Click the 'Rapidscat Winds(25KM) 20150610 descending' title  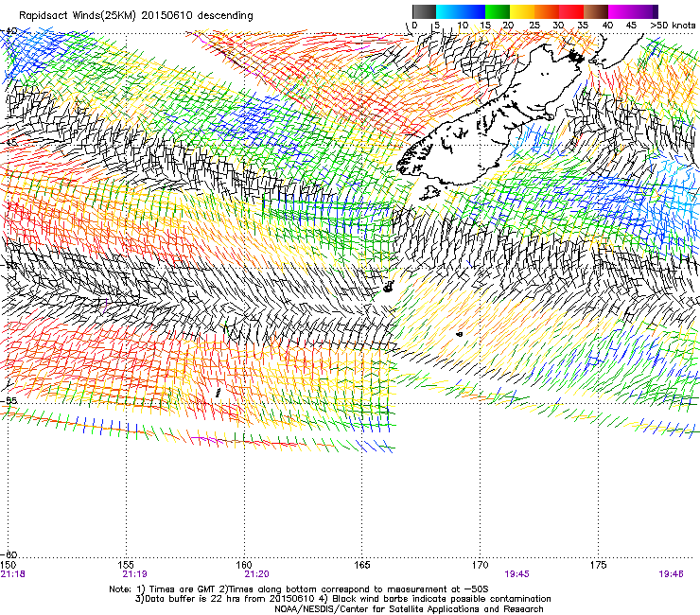click(x=135, y=16)
